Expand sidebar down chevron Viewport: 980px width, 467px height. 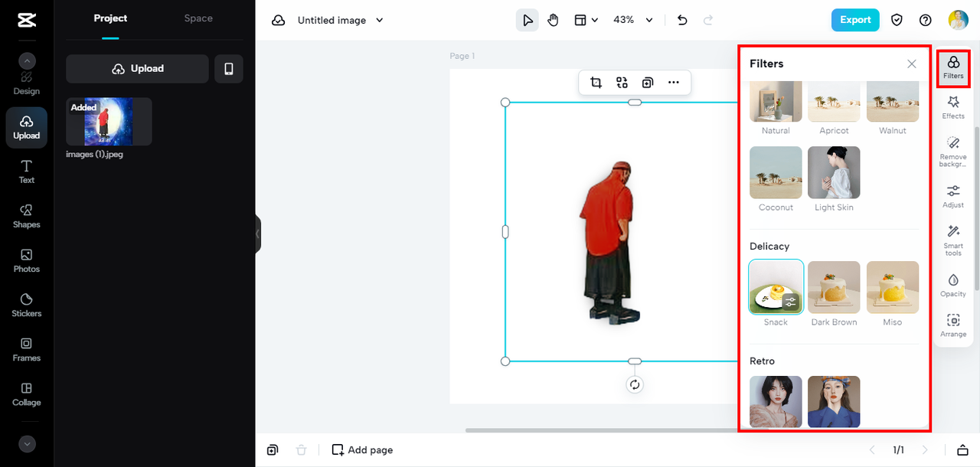tap(27, 443)
